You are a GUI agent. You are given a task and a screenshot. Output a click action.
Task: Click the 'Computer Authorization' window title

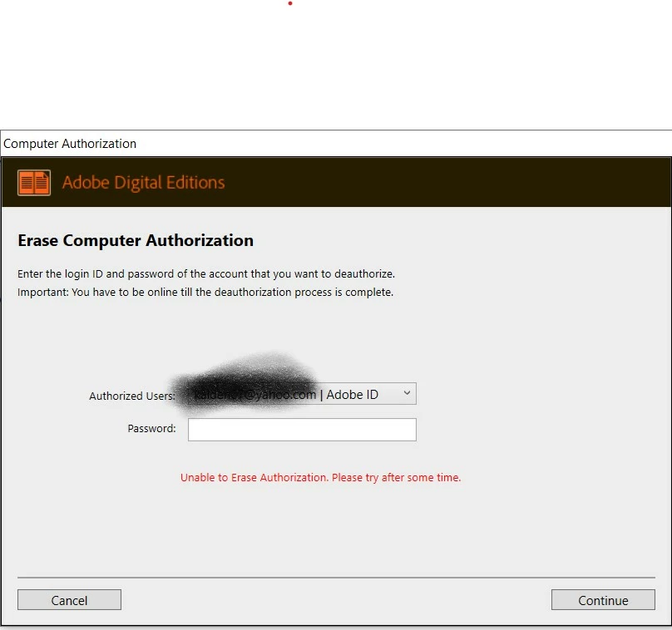click(70, 144)
